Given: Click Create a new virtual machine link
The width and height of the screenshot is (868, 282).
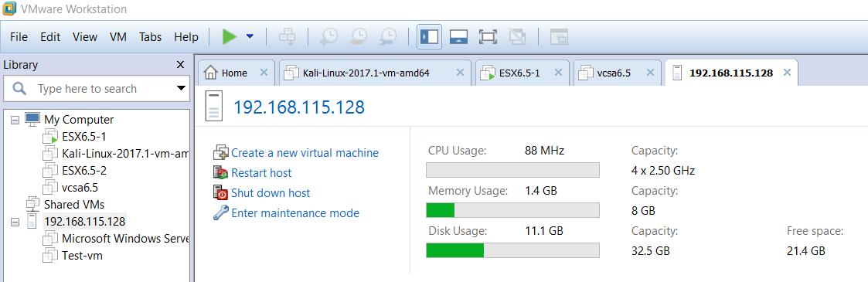Looking at the screenshot, I should click(x=305, y=153).
